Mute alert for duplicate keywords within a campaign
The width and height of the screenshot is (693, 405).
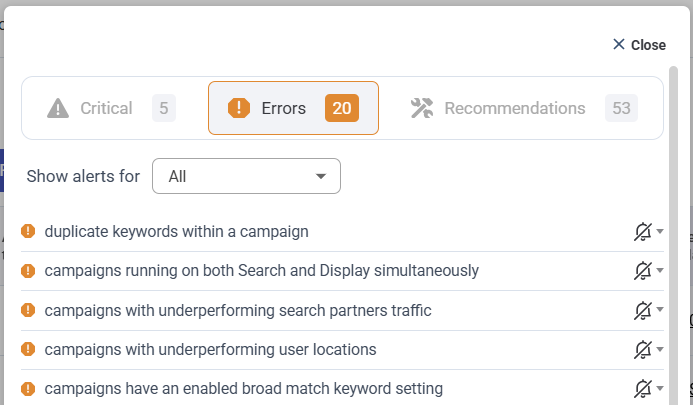pos(643,232)
